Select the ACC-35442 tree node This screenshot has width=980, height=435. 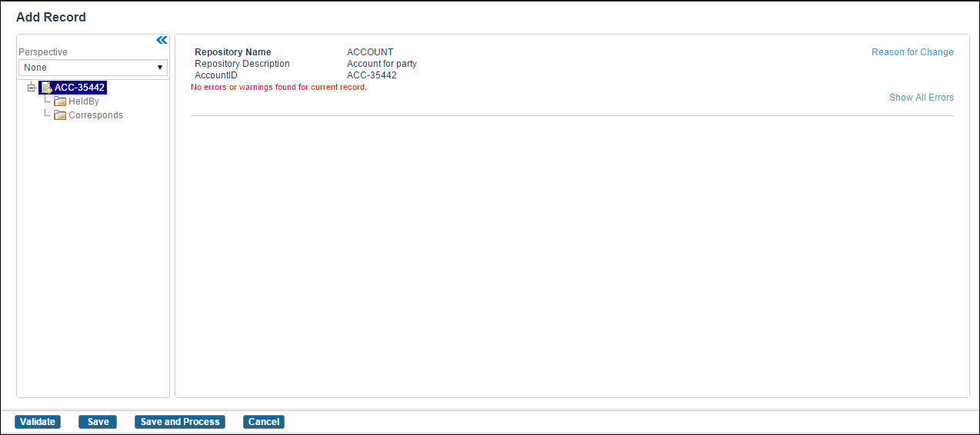click(79, 88)
